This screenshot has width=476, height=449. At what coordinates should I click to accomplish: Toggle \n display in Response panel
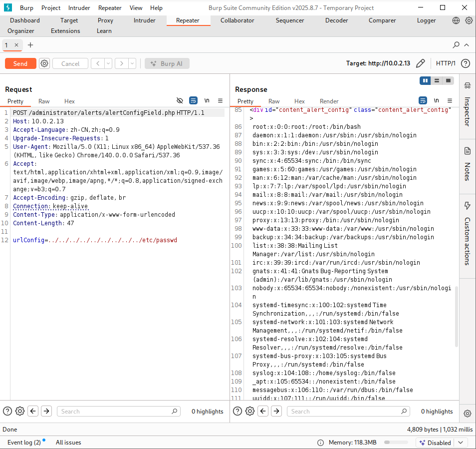click(x=437, y=100)
